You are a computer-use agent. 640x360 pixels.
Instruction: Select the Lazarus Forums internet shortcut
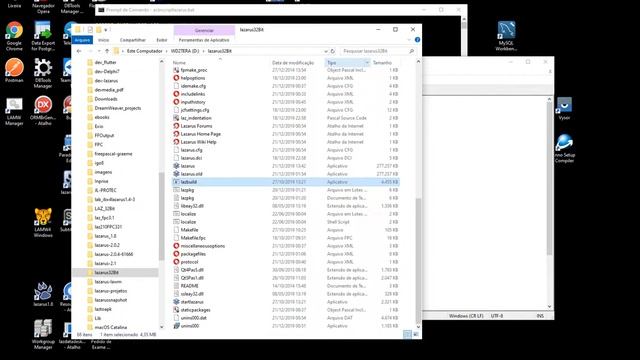(x=196, y=126)
